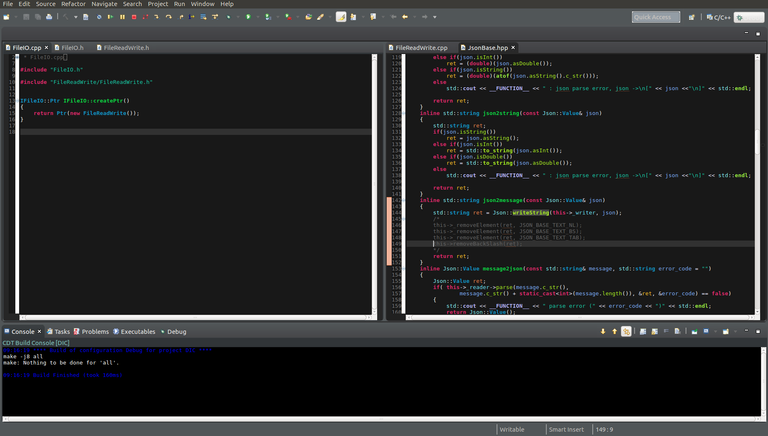The width and height of the screenshot is (768, 436).
Task: Open the Tasks view tab
Action: (x=58, y=332)
